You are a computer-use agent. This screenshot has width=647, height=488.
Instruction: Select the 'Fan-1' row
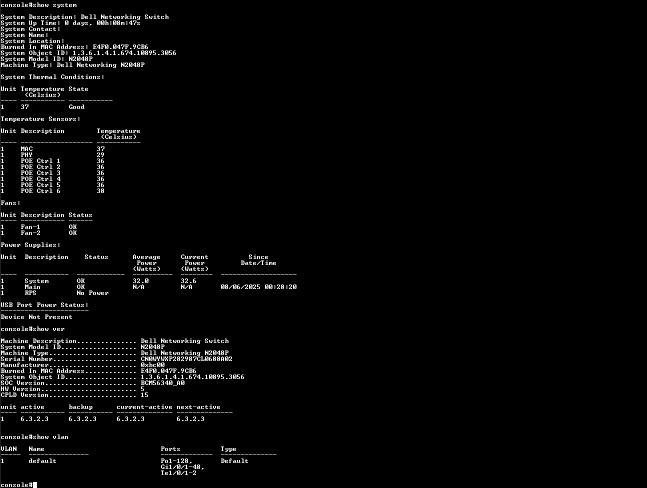point(39,227)
